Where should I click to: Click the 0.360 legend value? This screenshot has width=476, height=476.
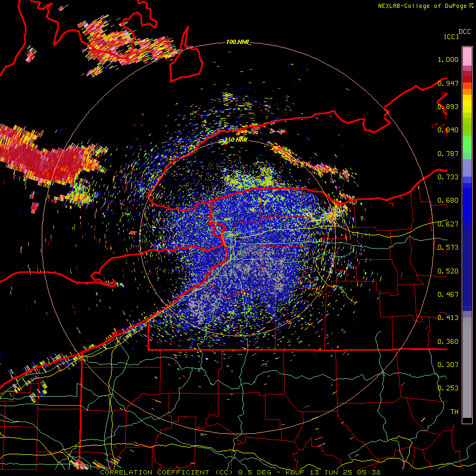point(448,342)
